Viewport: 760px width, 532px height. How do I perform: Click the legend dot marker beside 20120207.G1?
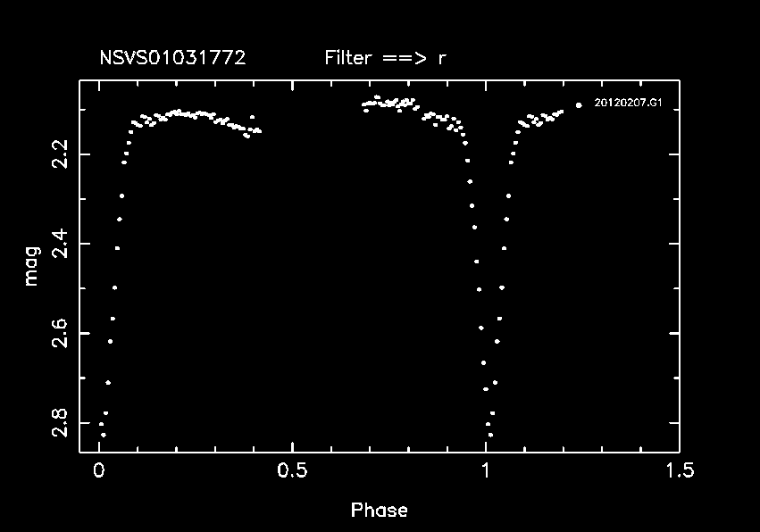click(579, 104)
